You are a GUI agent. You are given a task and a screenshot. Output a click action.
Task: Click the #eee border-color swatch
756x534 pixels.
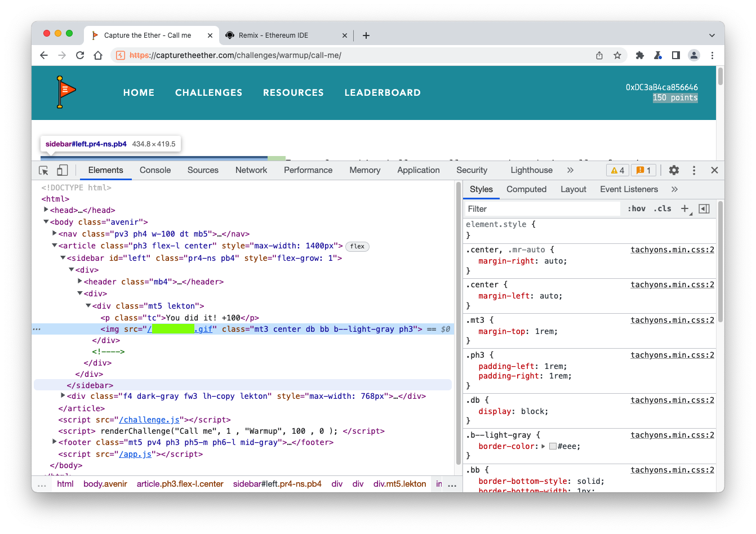[553, 446]
